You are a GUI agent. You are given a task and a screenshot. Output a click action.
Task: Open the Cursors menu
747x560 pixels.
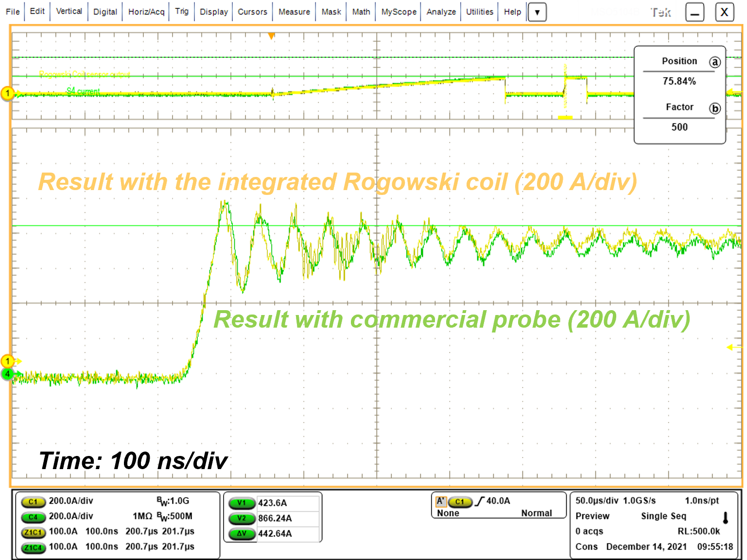pyautogui.click(x=252, y=12)
